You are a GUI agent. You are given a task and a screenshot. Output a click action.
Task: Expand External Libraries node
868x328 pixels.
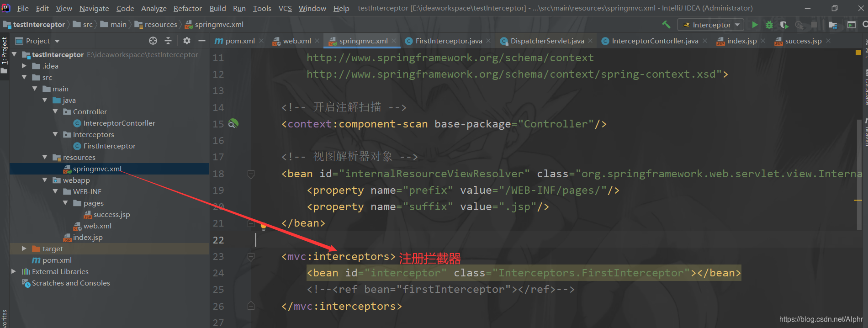coord(14,271)
